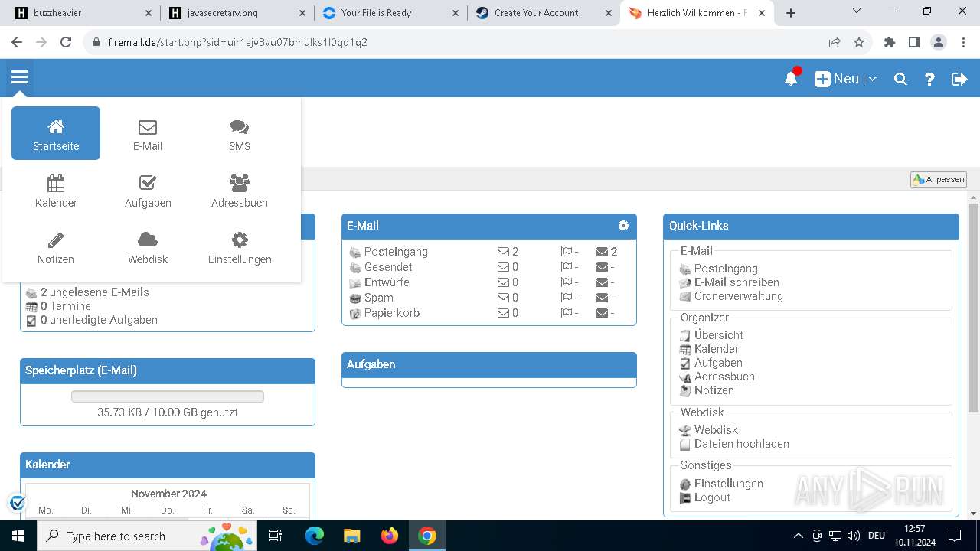Image resolution: width=980 pixels, height=551 pixels.
Task: Click the Speicherplatz usage bar
Action: (168, 396)
